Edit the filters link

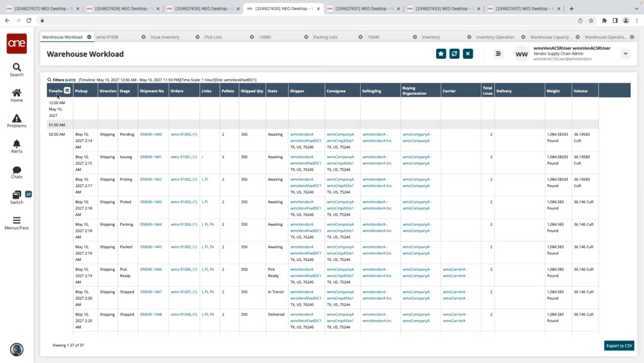tap(70, 80)
